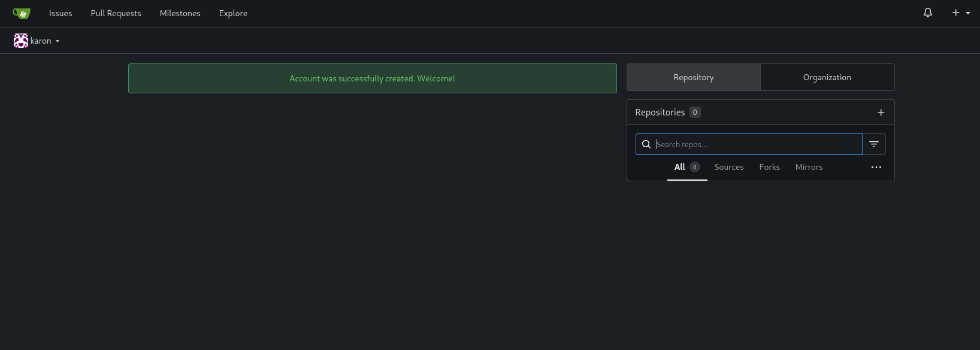Go to Pull Requests
Viewport: 980px width, 350px height.
[x=116, y=13]
